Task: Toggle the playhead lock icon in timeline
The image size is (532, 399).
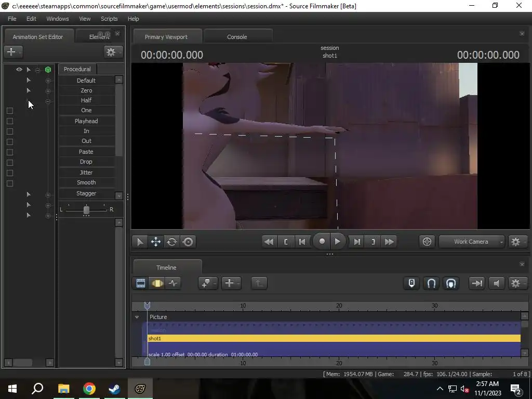Action: click(x=411, y=283)
